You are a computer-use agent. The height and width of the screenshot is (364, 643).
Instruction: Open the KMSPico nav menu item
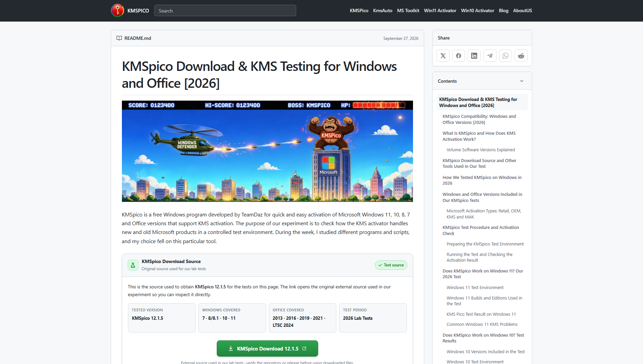point(359,10)
